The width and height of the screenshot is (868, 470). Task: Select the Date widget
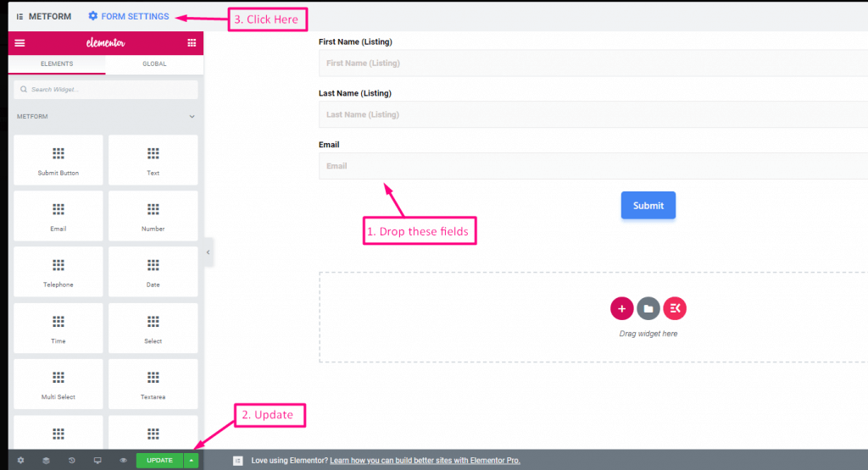(153, 272)
